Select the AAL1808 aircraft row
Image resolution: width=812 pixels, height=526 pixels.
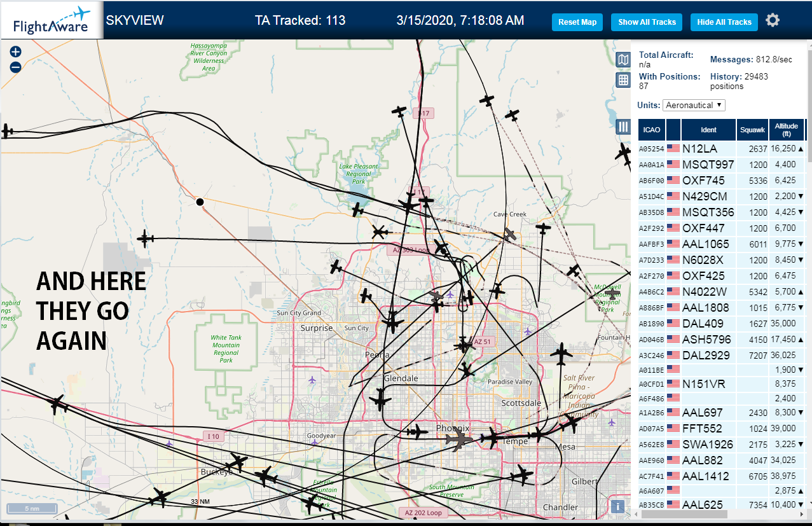click(x=722, y=308)
